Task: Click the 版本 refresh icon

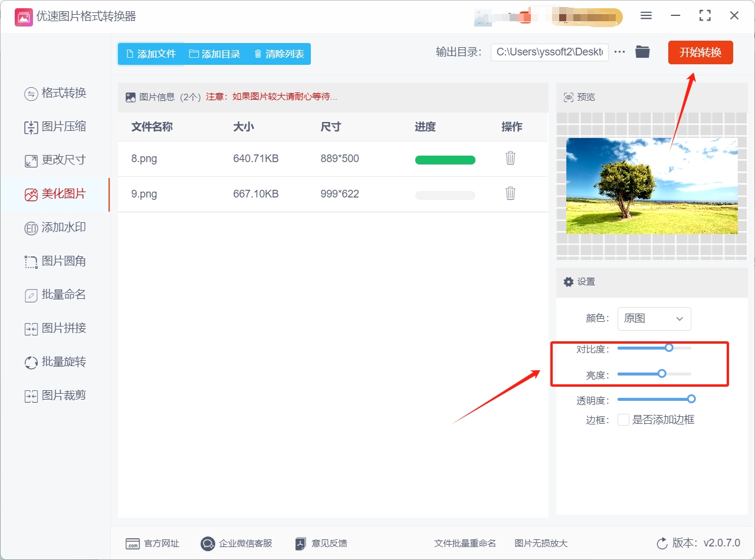Action: (662, 543)
